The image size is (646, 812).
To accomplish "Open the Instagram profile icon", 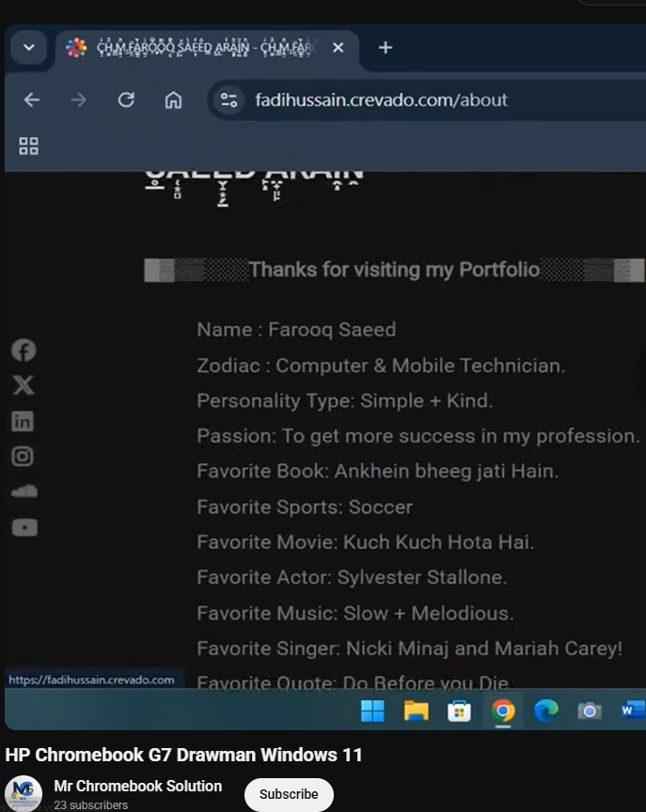I will pos(24,457).
